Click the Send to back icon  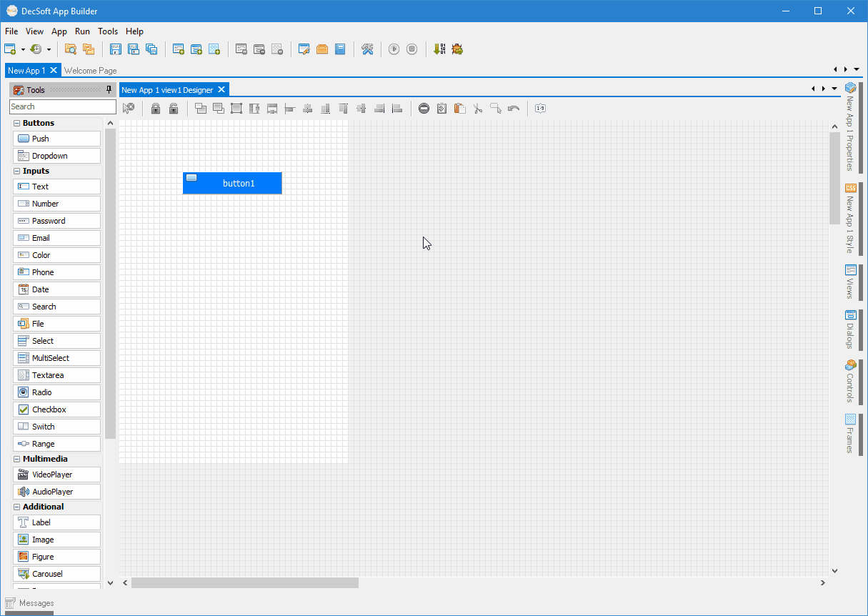click(x=219, y=109)
